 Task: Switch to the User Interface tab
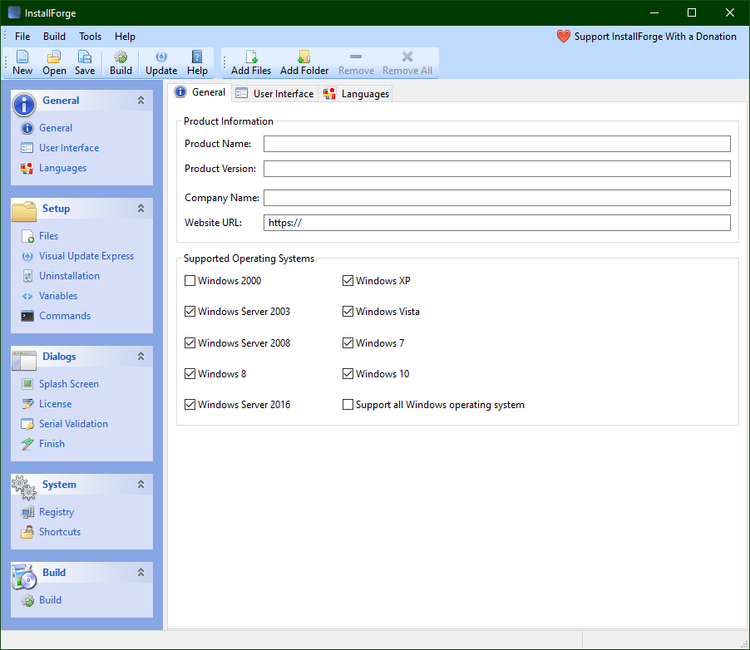276,94
